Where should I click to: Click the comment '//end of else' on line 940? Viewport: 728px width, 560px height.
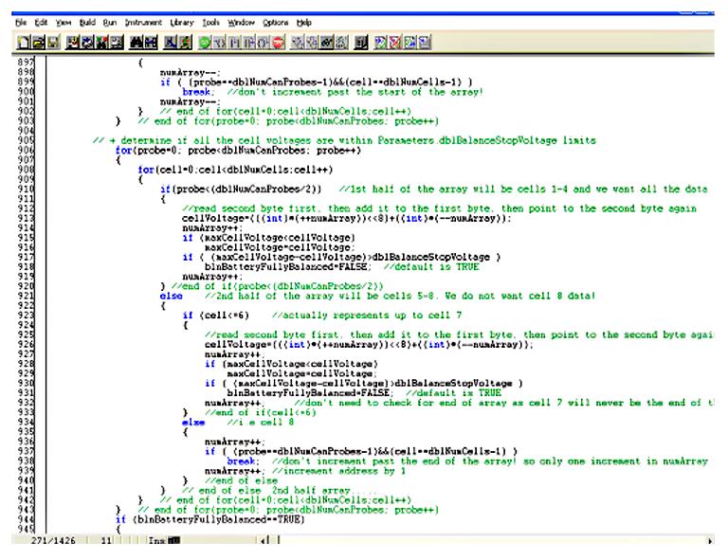click(x=241, y=480)
